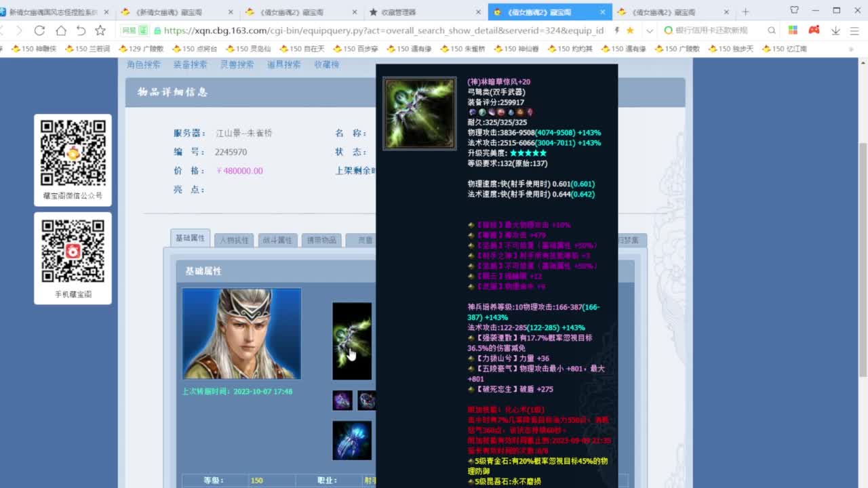
Task: Click the green security lock in the address bar
Action: (157, 30)
